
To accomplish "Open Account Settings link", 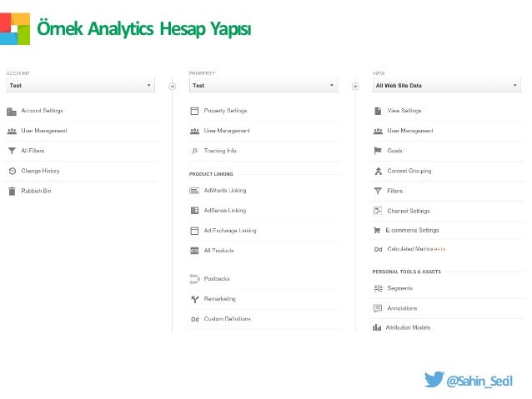I will click(42, 111).
